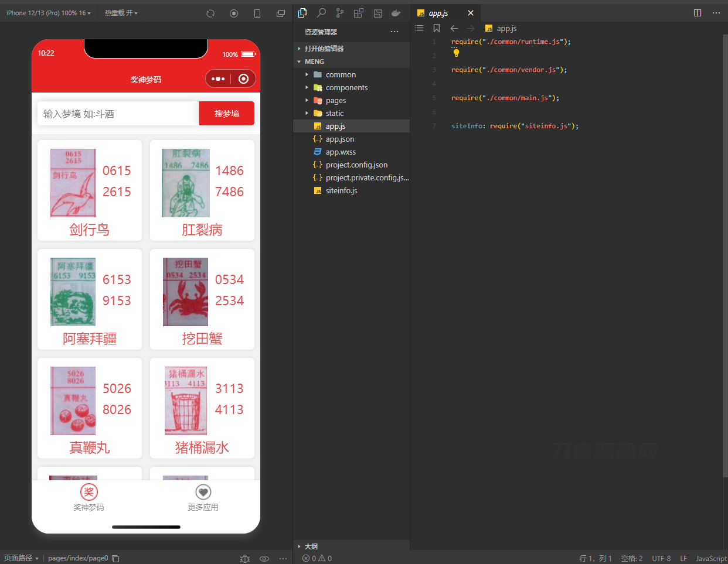
Task: Open app.json file
Action: point(351,139)
